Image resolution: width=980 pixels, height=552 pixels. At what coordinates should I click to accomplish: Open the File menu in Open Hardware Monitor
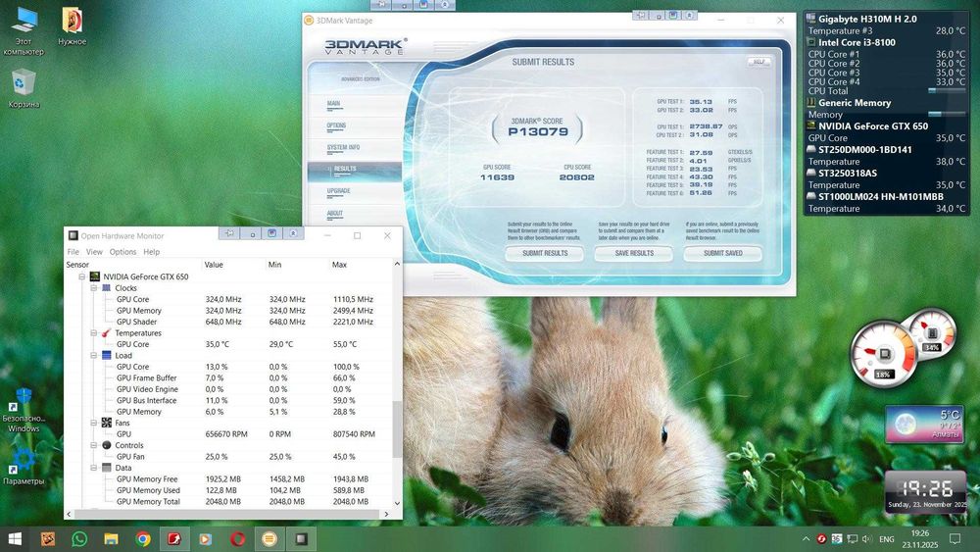click(73, 251)
